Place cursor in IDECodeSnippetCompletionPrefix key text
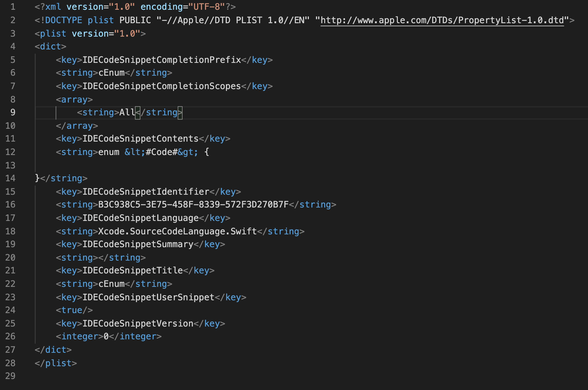Viewport: 588px width, 390px height. click(162, 60)
